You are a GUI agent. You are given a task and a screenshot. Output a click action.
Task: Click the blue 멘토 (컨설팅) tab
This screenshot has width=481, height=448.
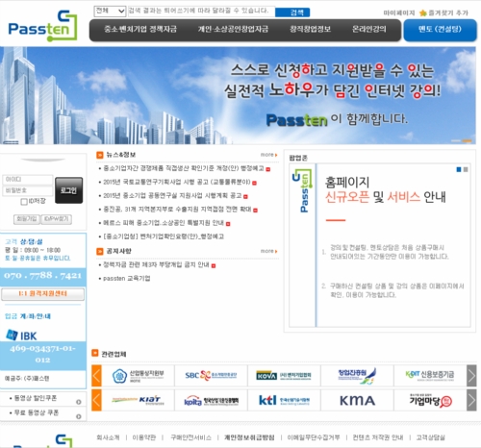440,30
